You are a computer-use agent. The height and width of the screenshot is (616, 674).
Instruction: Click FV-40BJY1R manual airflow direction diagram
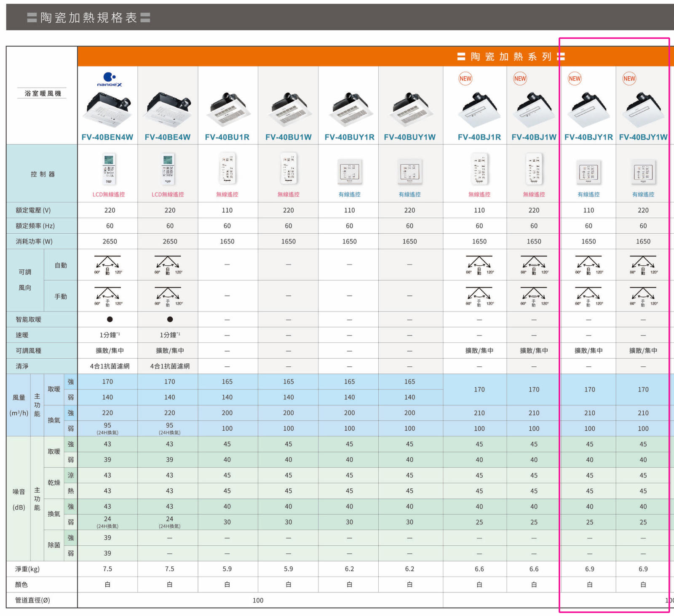click(x=589, y=296)
